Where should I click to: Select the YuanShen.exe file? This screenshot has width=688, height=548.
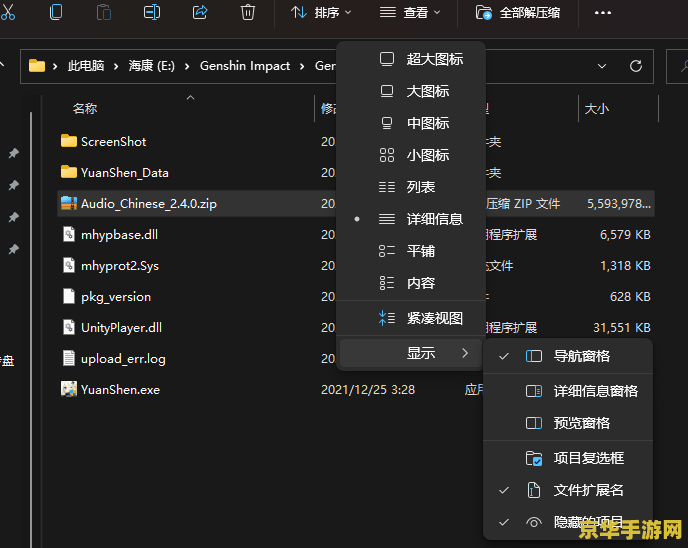pyautogui.click(x=121, y=390)
